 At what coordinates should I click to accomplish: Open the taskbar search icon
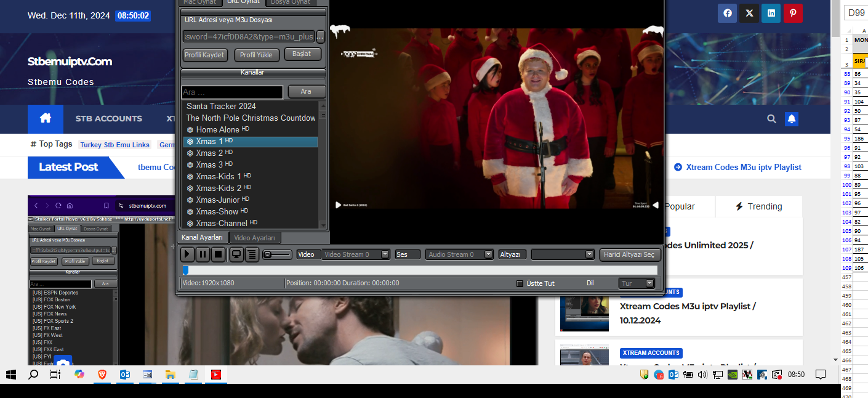(x=33, y=375)
